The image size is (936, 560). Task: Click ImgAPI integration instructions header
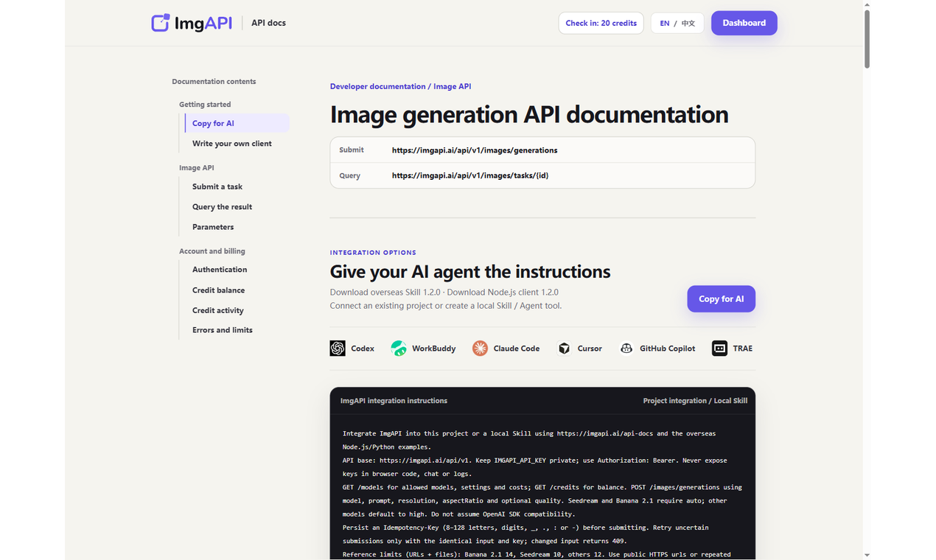coord(394,401)
